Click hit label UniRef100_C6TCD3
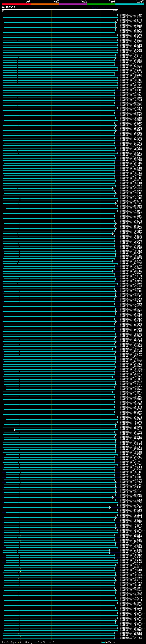This screenshot has width=146, height=644. point(131,178)
